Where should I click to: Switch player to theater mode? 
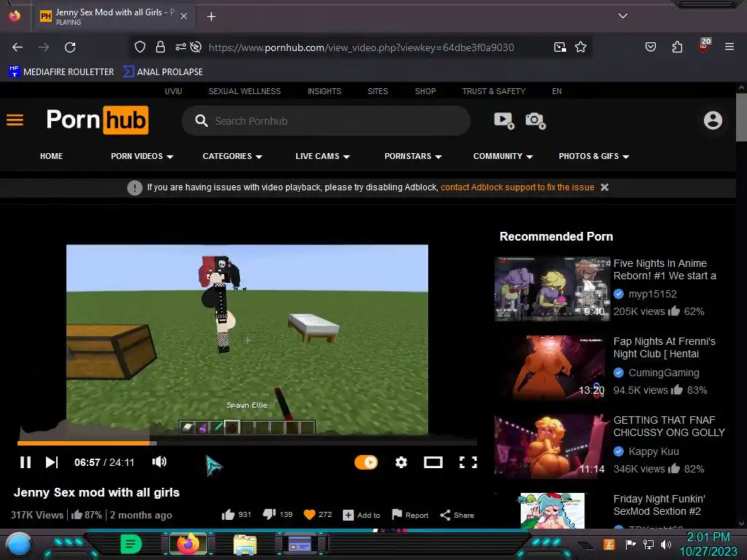click(x=433, y=462)
